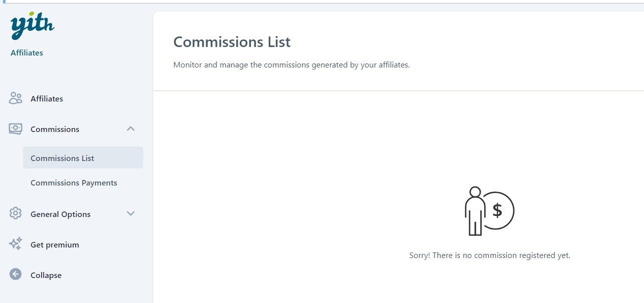The image size is (644, 303).
Task: Expand General Options with the down chevron
Action: 131,214
